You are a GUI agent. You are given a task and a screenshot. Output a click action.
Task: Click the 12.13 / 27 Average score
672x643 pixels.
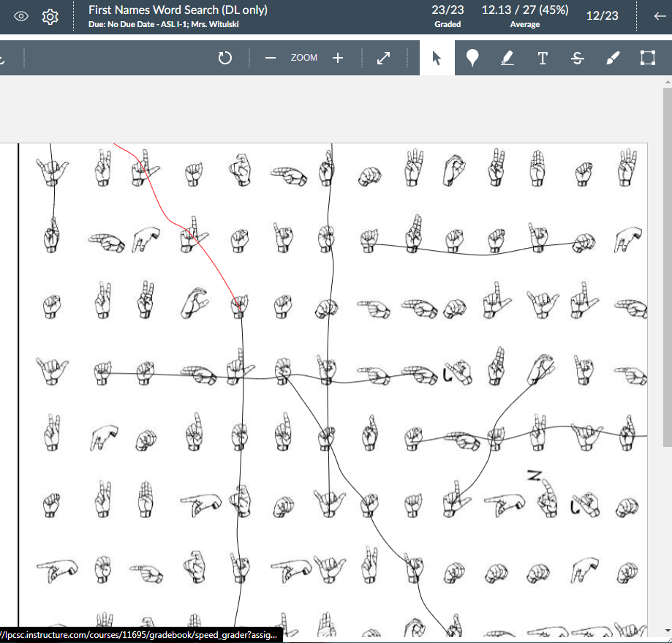pos(524,15)
